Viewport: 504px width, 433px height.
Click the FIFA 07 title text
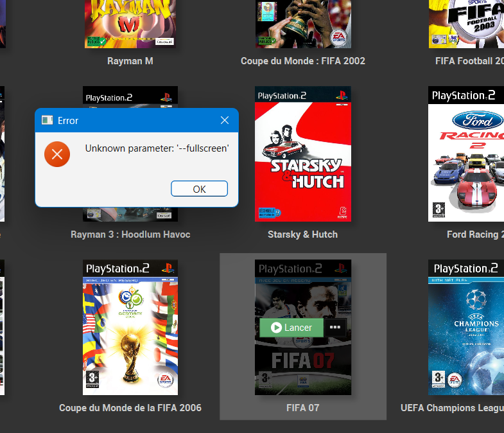pos(303,408)
